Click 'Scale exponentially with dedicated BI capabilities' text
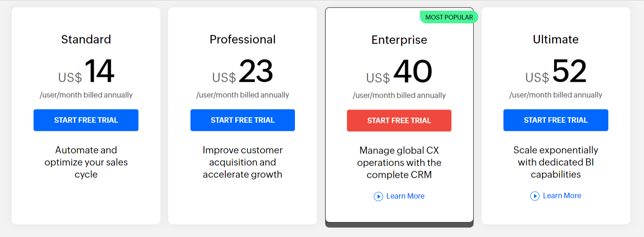644x237 pixels. [x=556, y=162]
